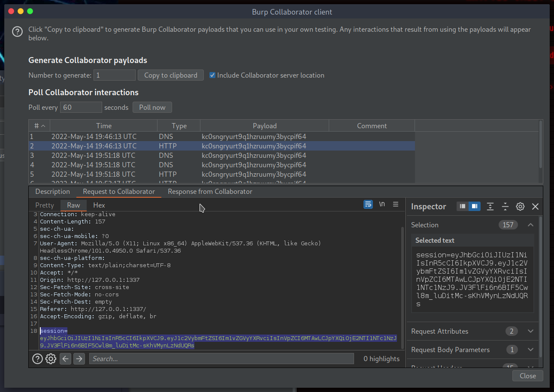Go to next search match arrow
Viewport: 554px width, 392px height.
pyautogui.click(x=79, y=359)
